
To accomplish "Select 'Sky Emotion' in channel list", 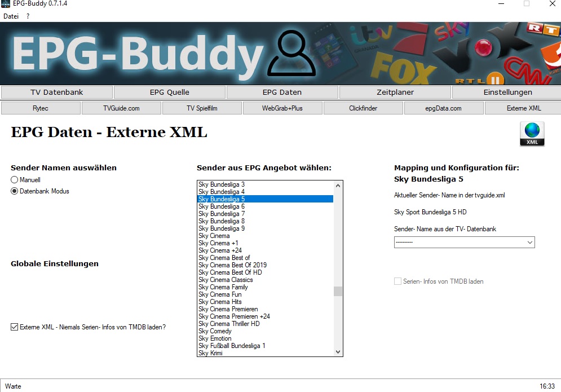I will 266,338.
